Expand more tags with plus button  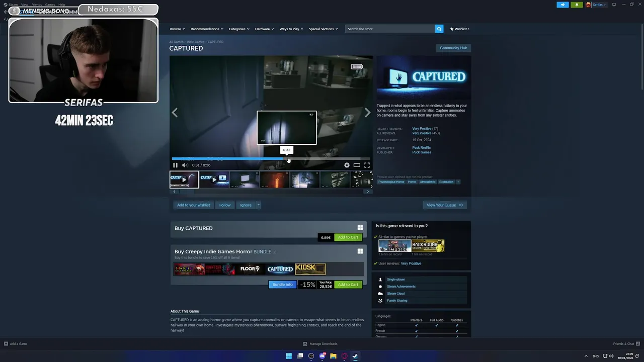(x=458, y=182)
